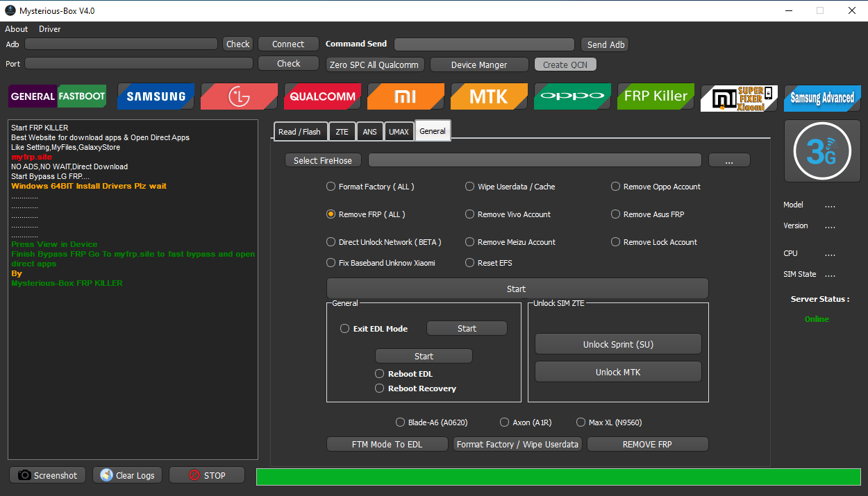Click the Unlock Sprint (SU) button
This screenshot has width=868, height=496.
pos(617,343)
